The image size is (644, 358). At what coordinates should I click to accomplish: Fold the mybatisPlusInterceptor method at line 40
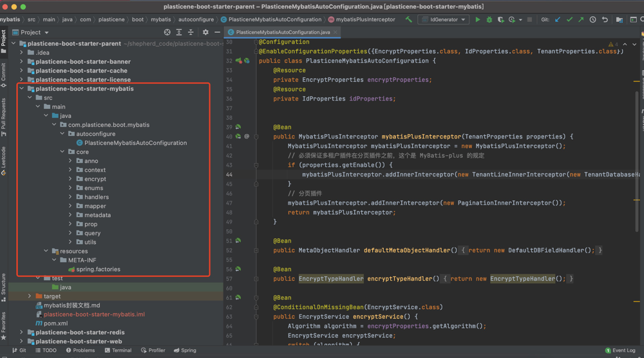click(256, 137)
